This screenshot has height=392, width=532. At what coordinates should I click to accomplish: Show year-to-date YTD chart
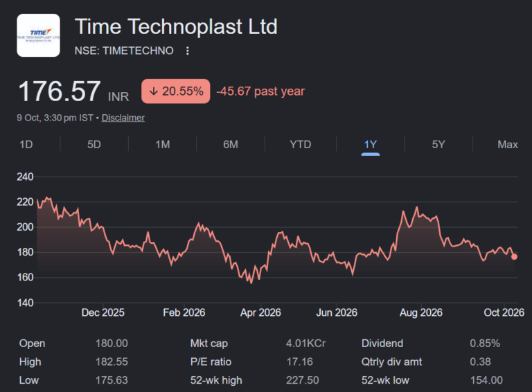(300, 145)
